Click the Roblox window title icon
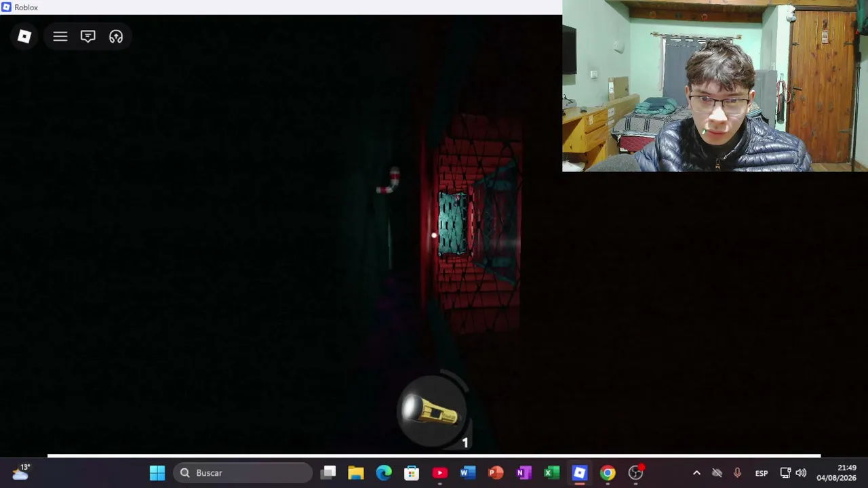 pyautogui.click(x=6, y=7)
